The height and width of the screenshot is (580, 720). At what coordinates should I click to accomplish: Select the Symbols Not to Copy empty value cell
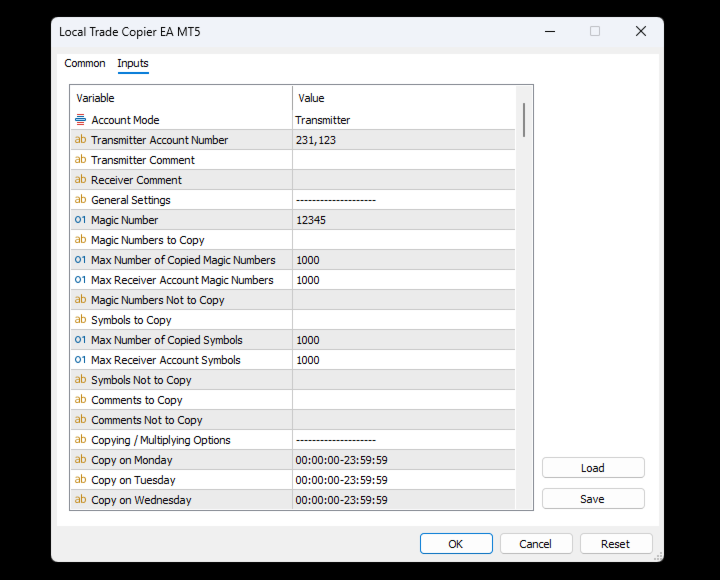(404, 380)
